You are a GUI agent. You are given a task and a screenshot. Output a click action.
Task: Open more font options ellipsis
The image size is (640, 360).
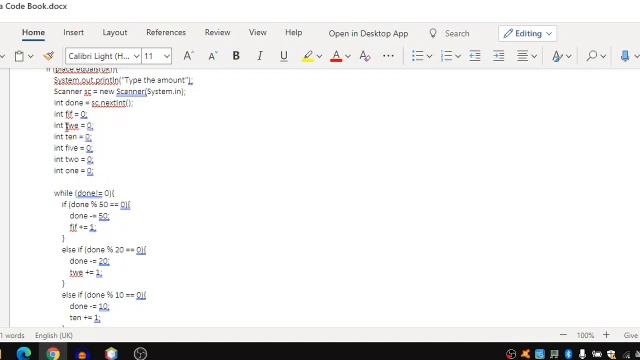[388, 56]
